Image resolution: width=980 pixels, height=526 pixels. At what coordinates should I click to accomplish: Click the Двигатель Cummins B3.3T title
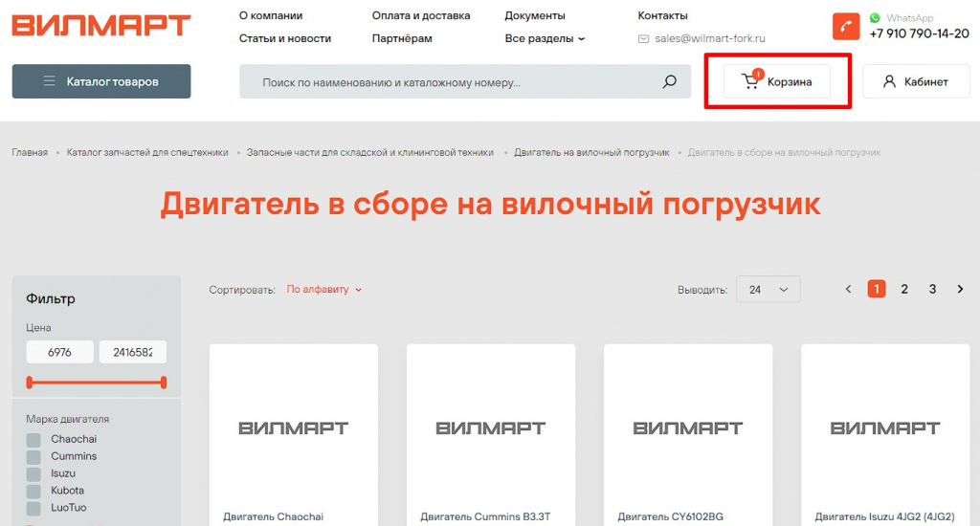[485, 516]
